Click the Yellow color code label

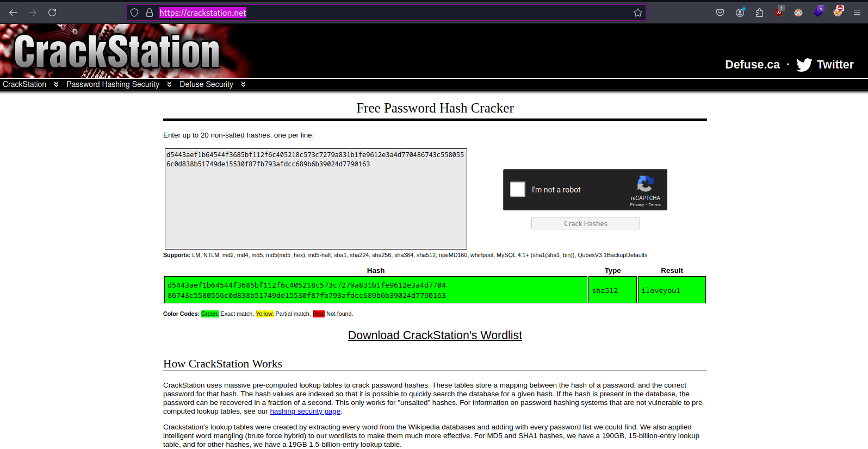[265, 314]
